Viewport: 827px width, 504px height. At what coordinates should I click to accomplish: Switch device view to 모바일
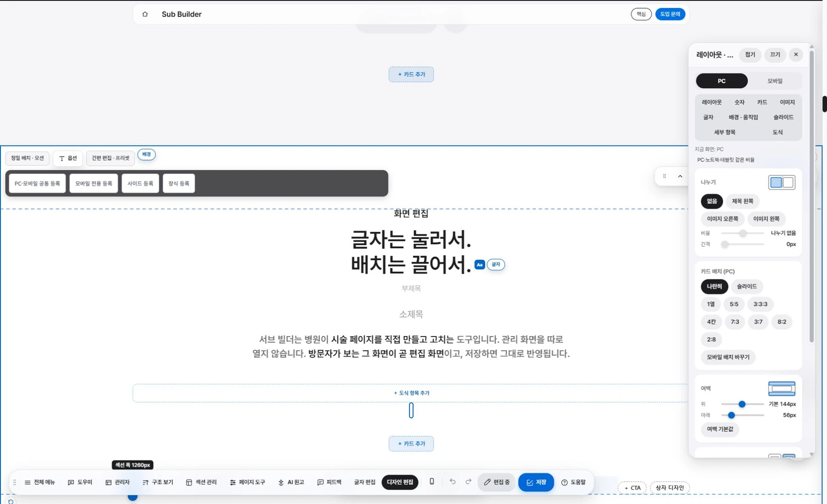[x=775, y=81]
